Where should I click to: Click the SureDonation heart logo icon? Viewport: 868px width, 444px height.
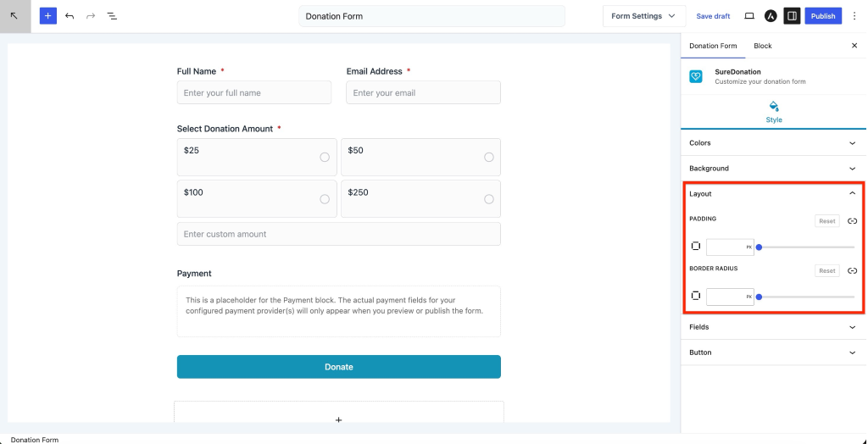(x=696, y=76)
